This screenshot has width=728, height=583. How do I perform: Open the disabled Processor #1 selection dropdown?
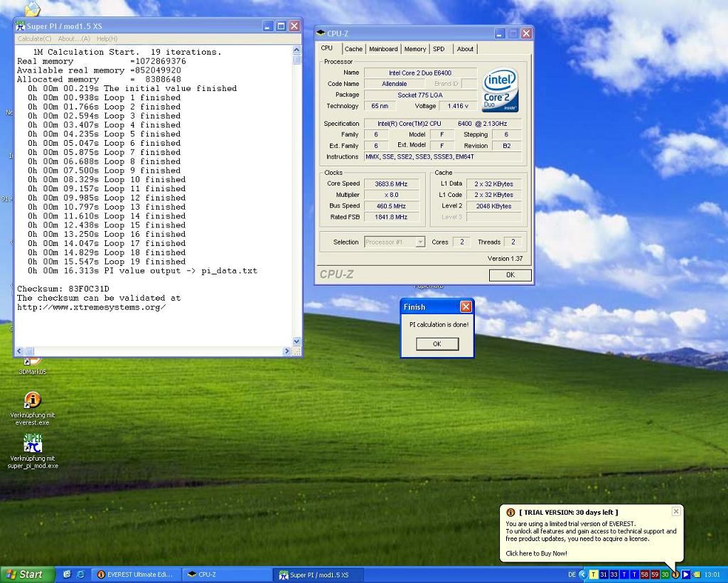click(x=395, y=242)
